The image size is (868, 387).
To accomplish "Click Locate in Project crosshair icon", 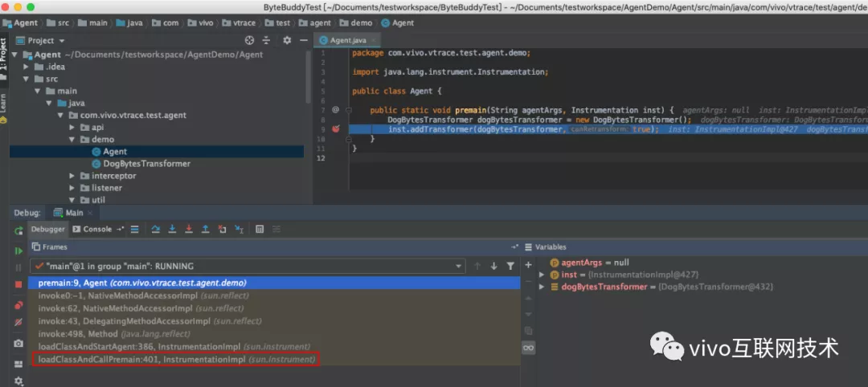I will click(x=250, y=40).
